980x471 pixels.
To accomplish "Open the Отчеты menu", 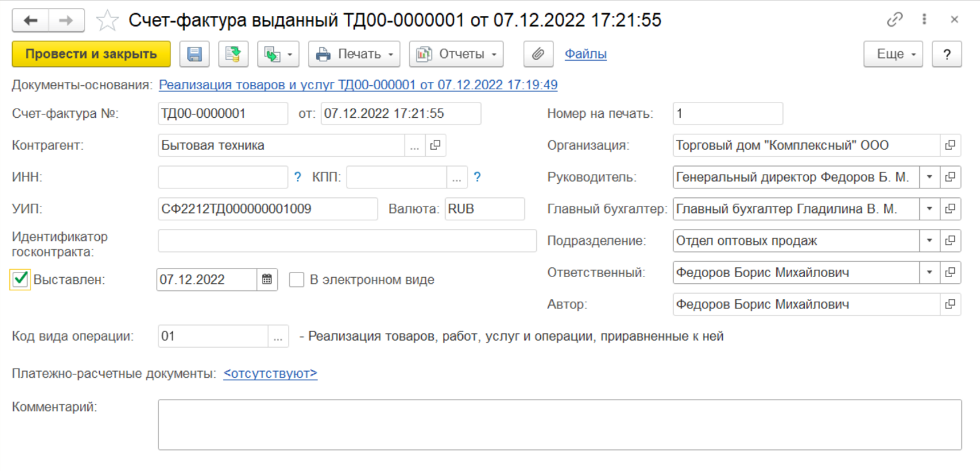I will tap(456, 55).
